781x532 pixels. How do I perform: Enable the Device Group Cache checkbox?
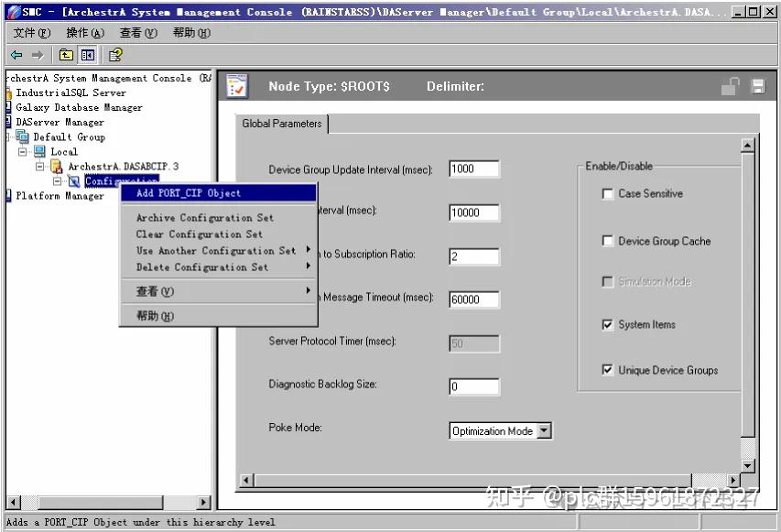coord(607,241)
